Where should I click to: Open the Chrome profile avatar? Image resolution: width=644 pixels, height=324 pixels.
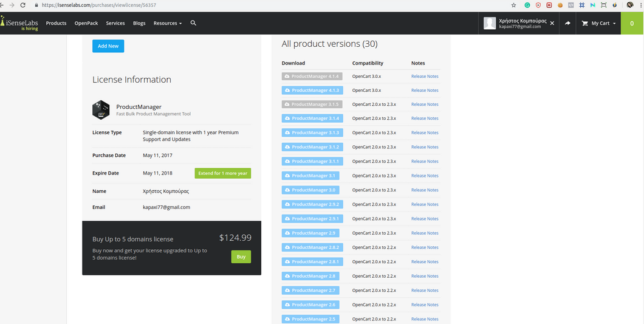pos(630,5)
